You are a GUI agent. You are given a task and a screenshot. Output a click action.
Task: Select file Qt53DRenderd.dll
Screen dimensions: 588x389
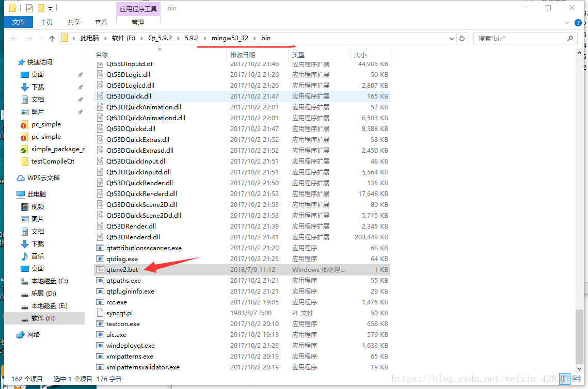(x=133, y=237)
